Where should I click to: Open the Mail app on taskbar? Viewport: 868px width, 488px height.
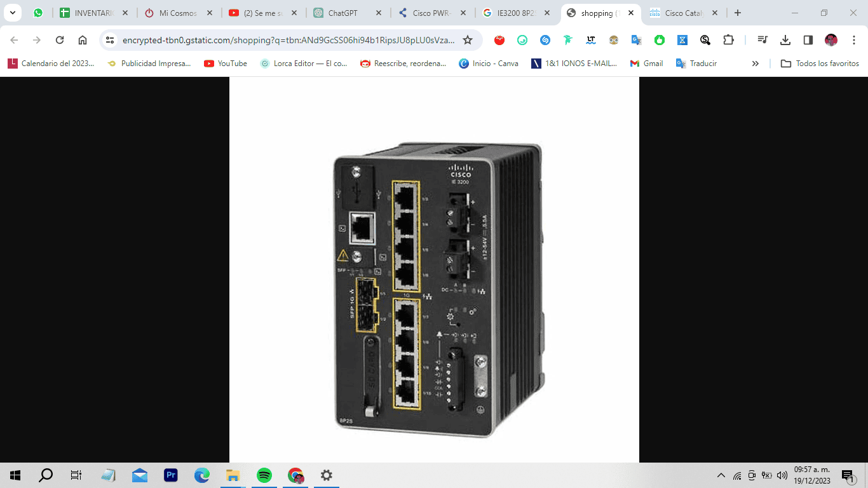tap(140, 475)
